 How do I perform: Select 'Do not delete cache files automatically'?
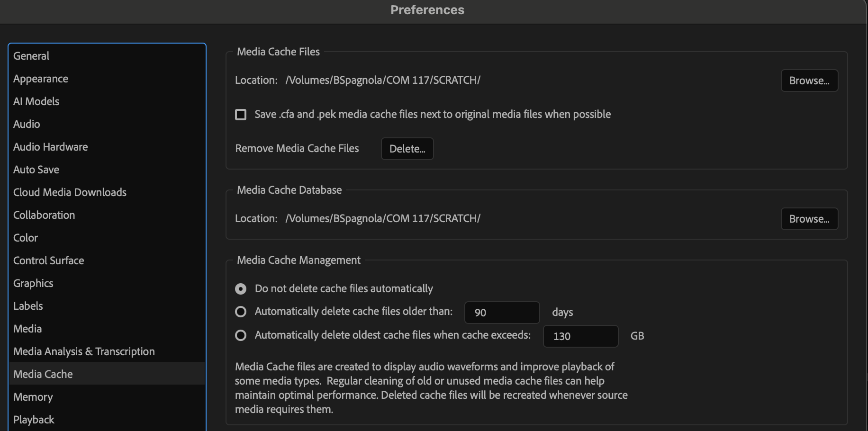click(241, 289)
